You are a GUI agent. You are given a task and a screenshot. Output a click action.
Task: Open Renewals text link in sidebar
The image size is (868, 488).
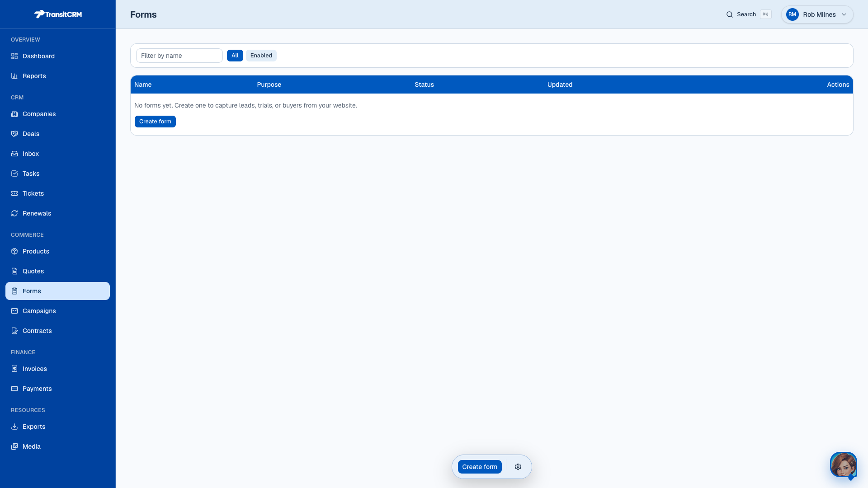pyautogui.click(x=37, y=213)
